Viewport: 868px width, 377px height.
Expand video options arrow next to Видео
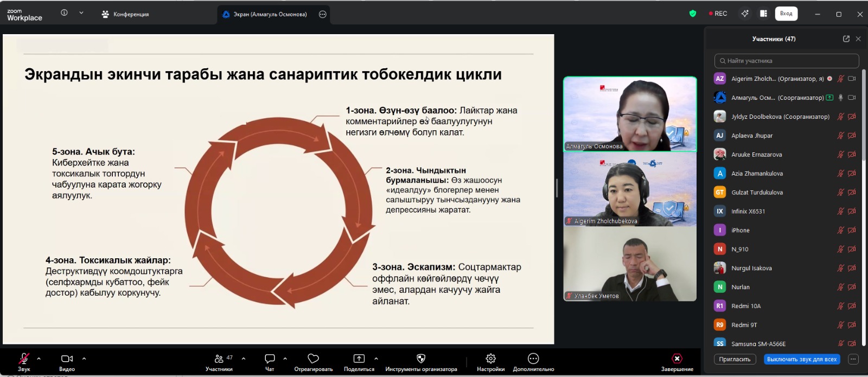coord(84,359)
